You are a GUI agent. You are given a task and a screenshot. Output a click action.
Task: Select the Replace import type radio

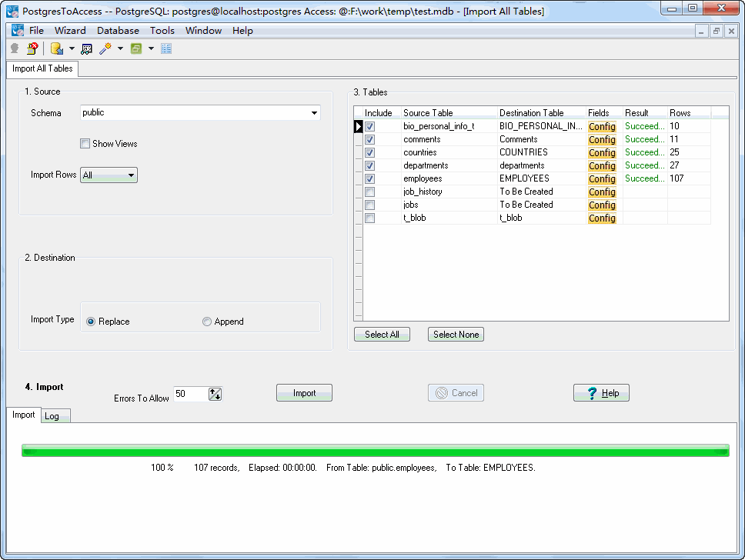[91, 322]
